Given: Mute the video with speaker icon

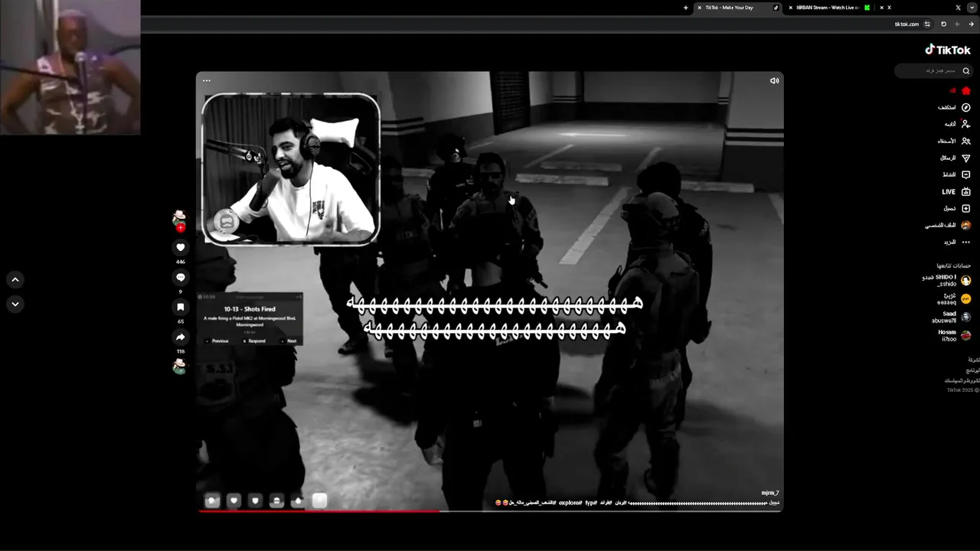Looking at the screenshot, I should pos(774,80).
